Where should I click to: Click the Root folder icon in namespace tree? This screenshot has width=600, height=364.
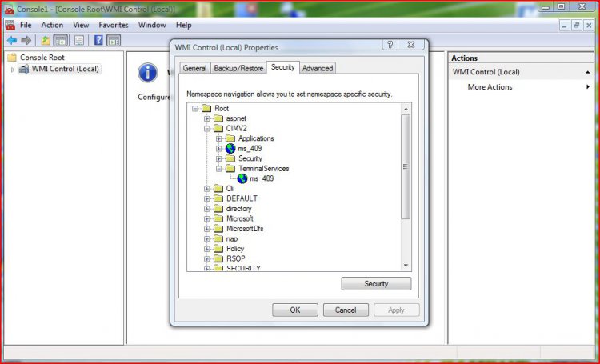pyautogui.click(x=206, y=108)
